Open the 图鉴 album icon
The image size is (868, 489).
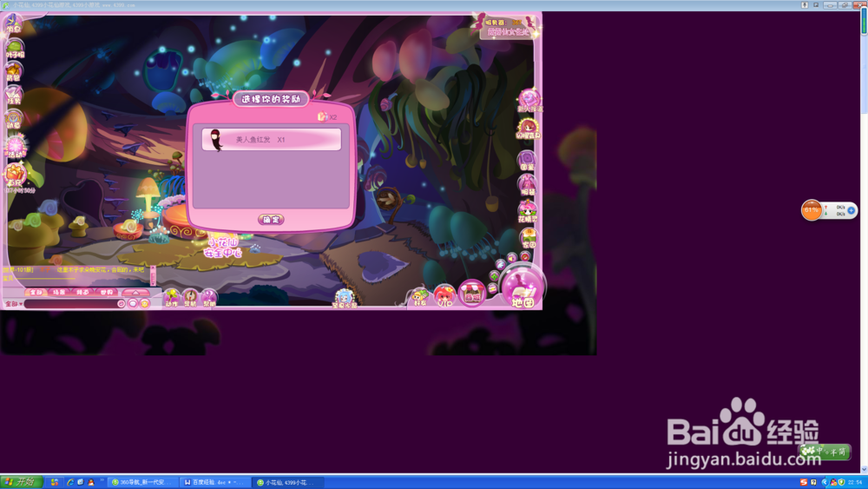click(527, 161)
